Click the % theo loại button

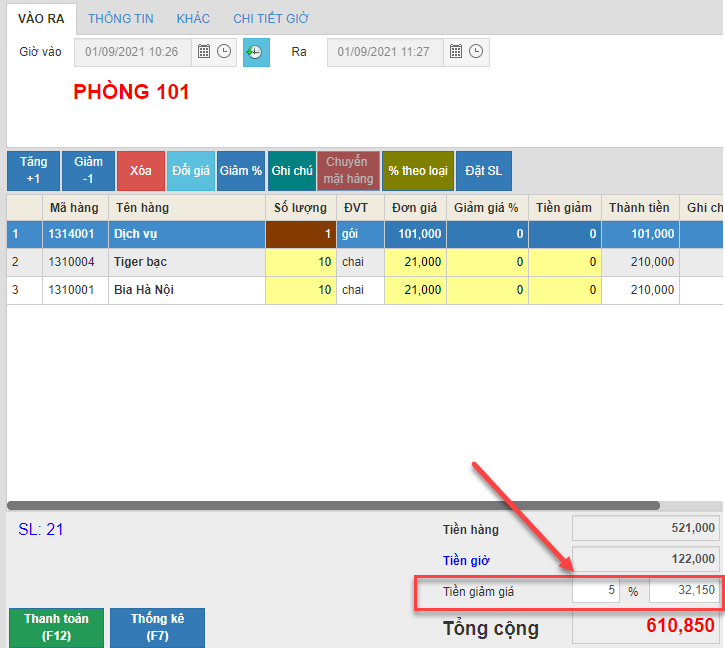pos(418,171)
